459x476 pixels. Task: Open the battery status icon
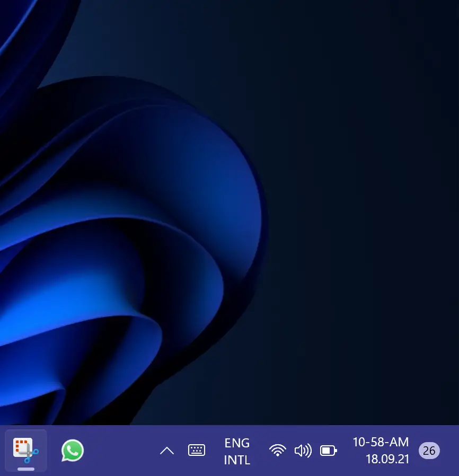pos(329,451)
